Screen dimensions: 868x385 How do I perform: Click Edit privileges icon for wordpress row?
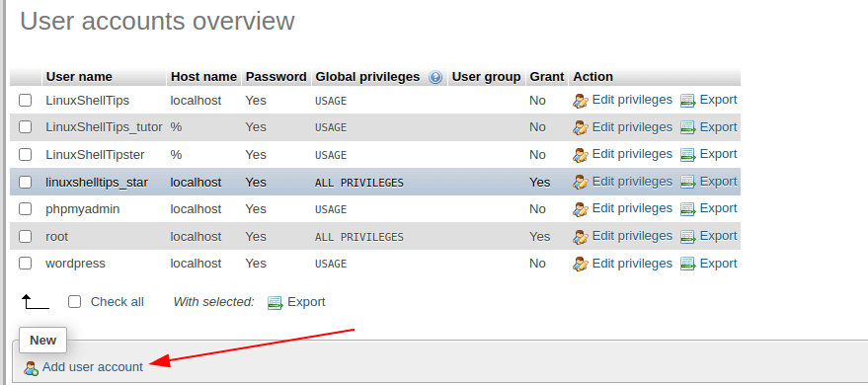pyautogui.click(x=580, y=264)
